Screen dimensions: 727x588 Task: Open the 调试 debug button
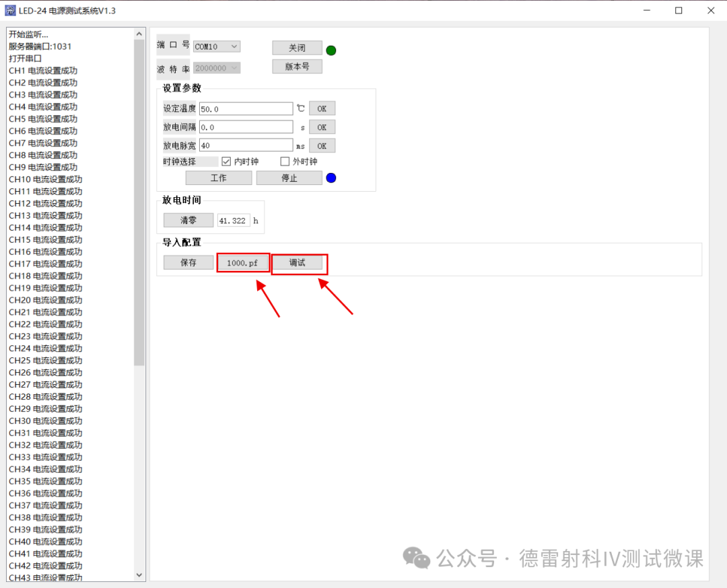tap(297, 262)
